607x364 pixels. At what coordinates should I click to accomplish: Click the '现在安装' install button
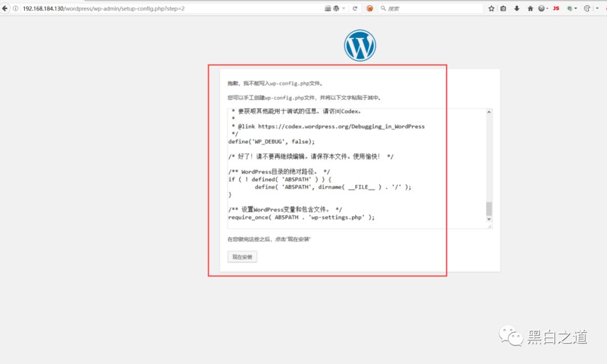242,257
